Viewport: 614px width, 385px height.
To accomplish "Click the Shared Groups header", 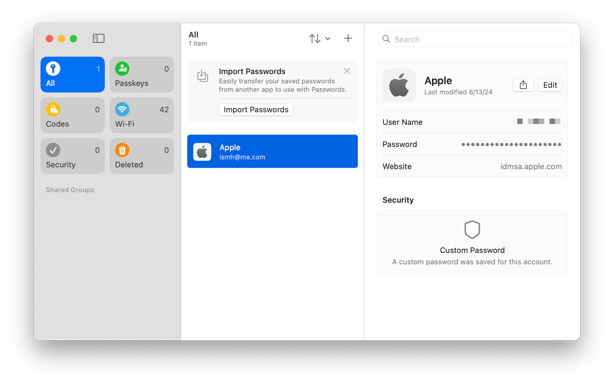I will click(70, 190).
